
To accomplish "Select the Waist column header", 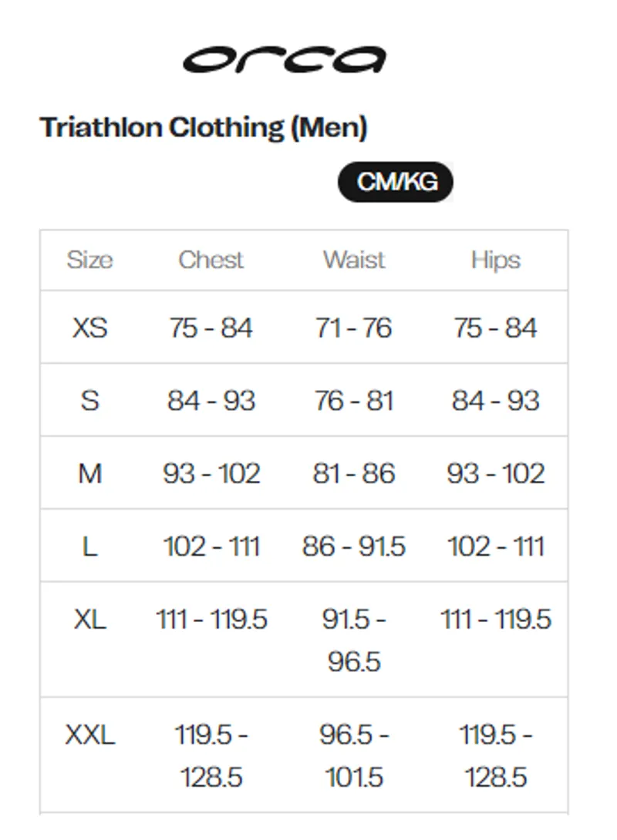I will coord(354,260).
